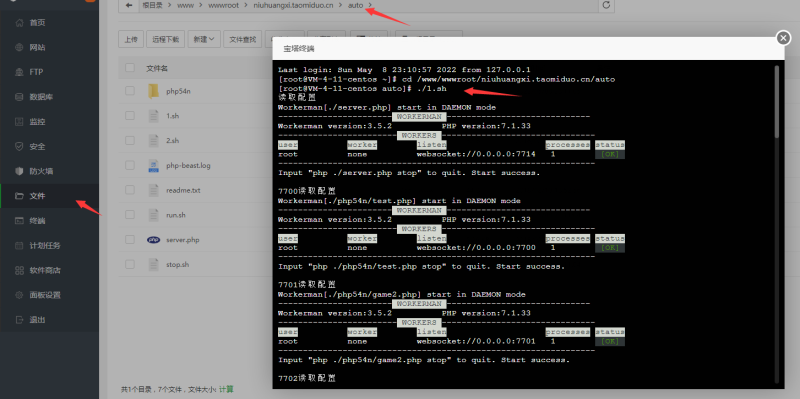
Task: Open 终端 in the sidebar
Action: point(37,221)
